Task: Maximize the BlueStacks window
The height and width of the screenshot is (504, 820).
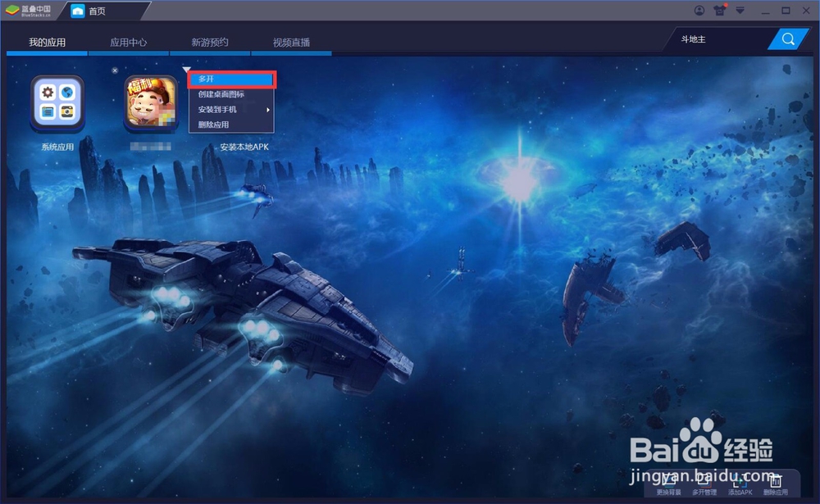Action: (786, 11)
